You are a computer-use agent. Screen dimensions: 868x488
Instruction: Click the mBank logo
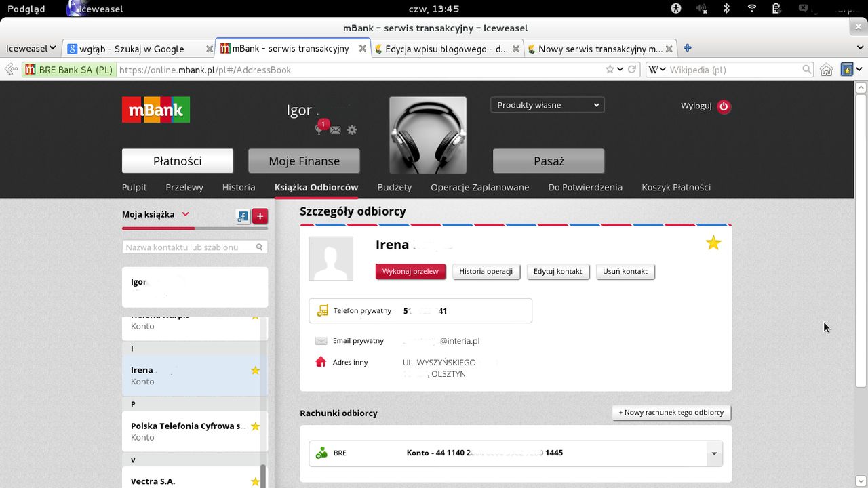click(156, 110)
